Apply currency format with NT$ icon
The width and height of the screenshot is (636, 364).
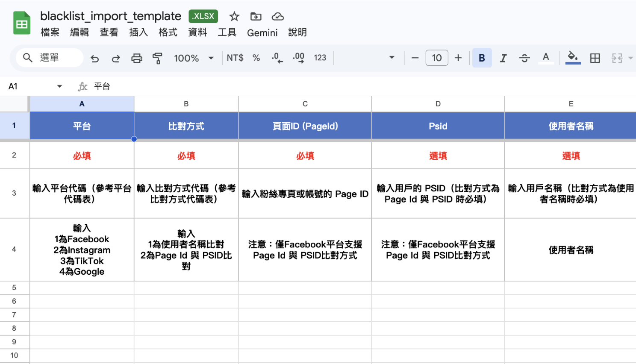click(234, 58)
